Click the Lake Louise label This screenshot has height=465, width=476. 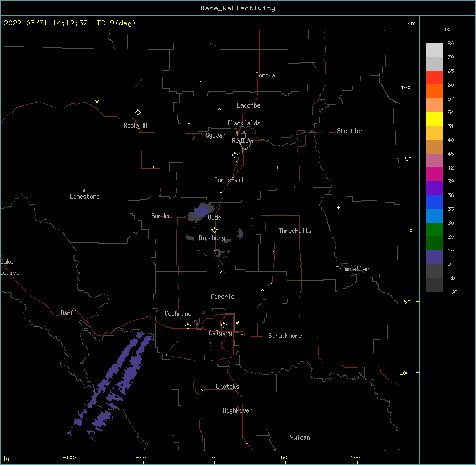(10, 267)
